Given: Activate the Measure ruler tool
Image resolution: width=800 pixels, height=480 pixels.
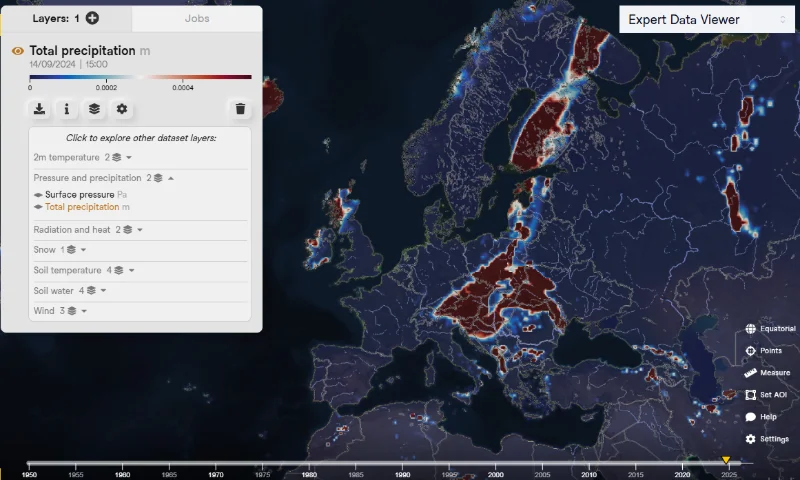Looking at the screenshot, I should tap(751, 373).
